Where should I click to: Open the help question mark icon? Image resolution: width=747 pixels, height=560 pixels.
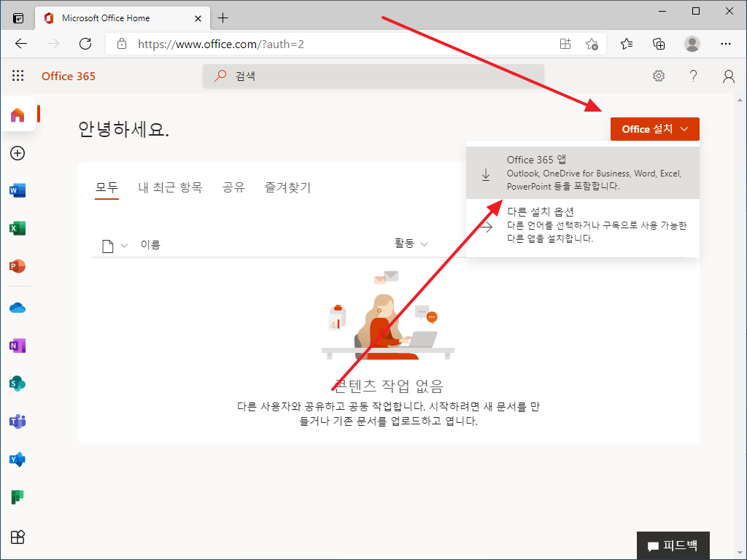[694, 76]
